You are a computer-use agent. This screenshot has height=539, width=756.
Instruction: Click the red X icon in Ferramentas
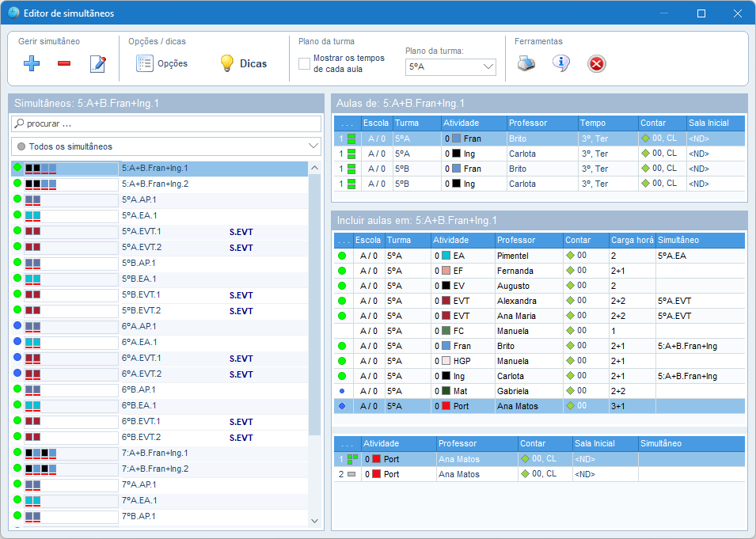pyautogui.click(x=596, y=63)
